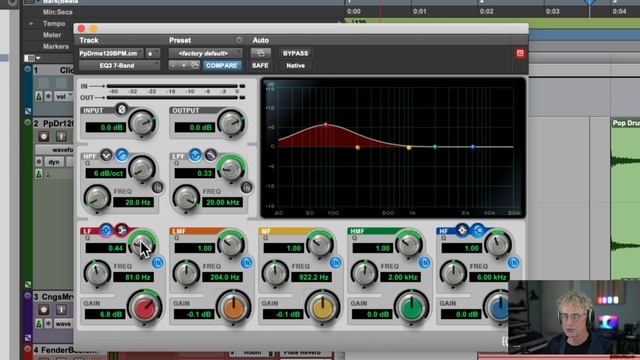Toggle the LPF band IN button
Viewport: 640px width, 360px height.
(246, 187)
